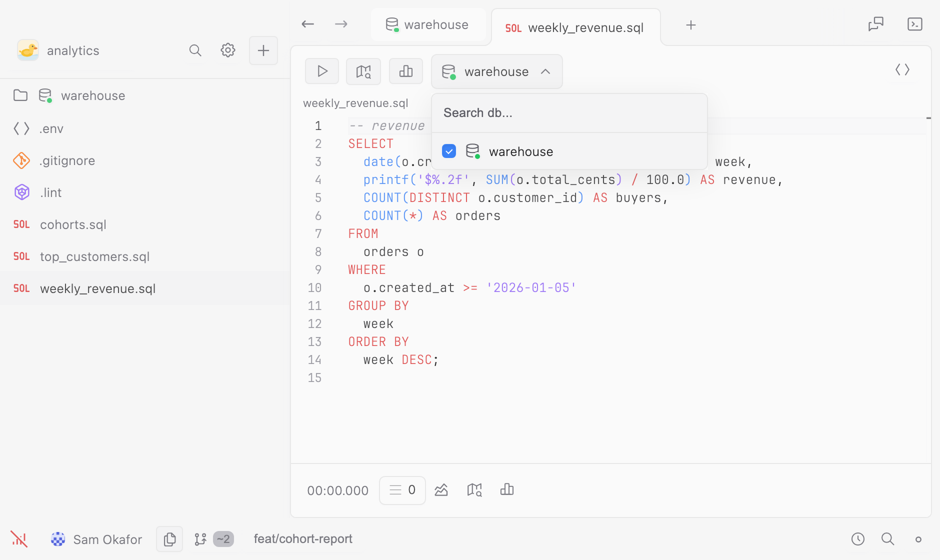Screen dimensions: 940x560
Task: Click the analytics project name
Action: pyautogui.click(x=73, y=50)
